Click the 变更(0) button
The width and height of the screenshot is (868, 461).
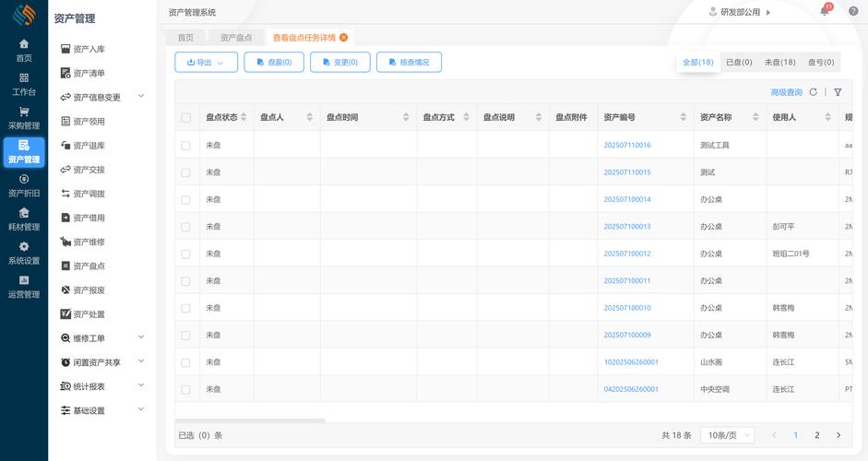(339, 62)
